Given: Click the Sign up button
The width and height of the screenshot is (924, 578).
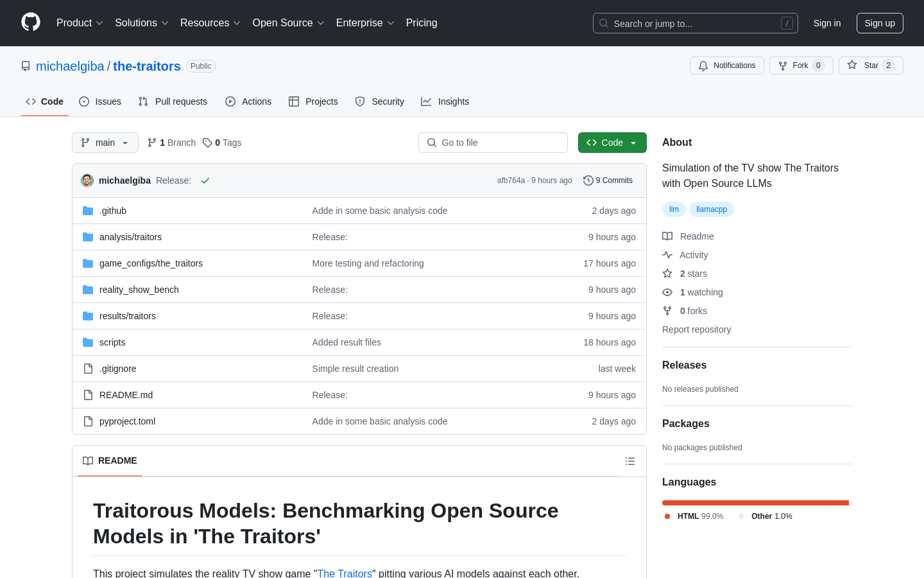Looking at the screenshot, I should click(880, 23).
